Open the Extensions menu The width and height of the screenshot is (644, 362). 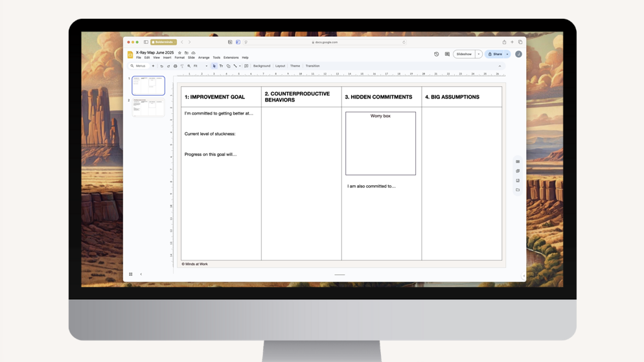click(231, 58)
